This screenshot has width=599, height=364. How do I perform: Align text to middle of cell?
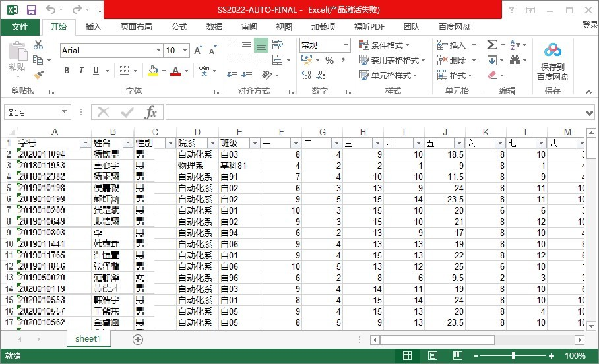point(247,45)
